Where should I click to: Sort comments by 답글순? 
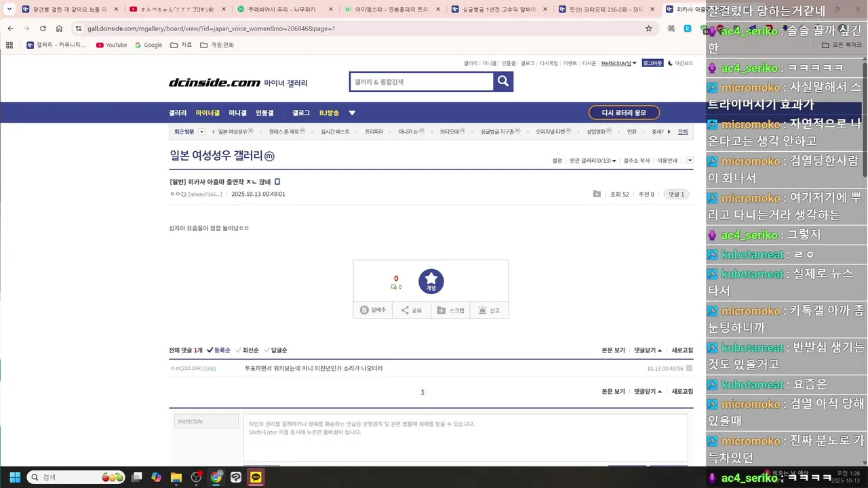click(x=275, y=350)
